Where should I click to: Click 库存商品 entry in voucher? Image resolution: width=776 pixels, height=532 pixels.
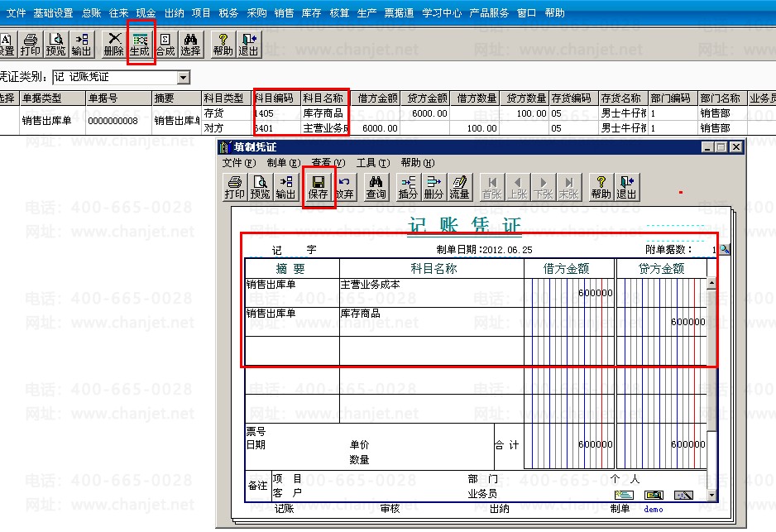[x=361, y=314]
